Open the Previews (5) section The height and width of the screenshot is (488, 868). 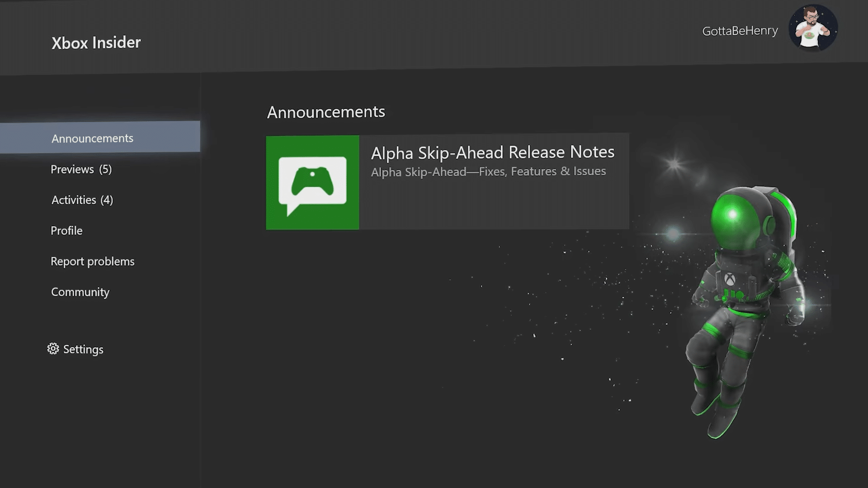(81, 169)
